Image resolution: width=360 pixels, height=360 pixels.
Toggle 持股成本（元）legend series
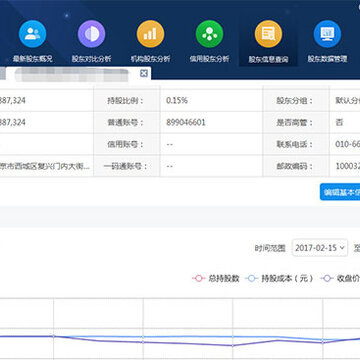coord(279,278)
